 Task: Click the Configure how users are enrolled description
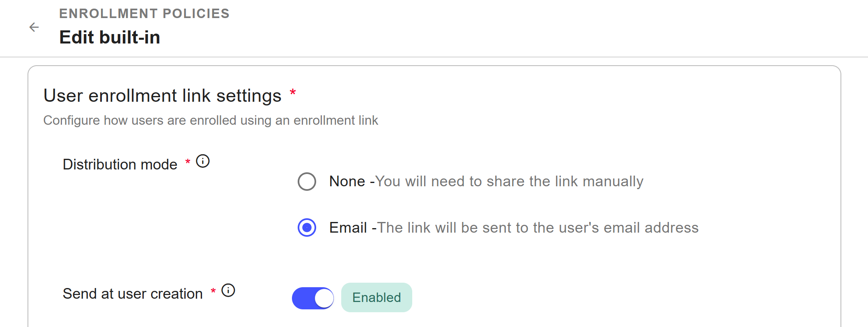click(211, 120)
